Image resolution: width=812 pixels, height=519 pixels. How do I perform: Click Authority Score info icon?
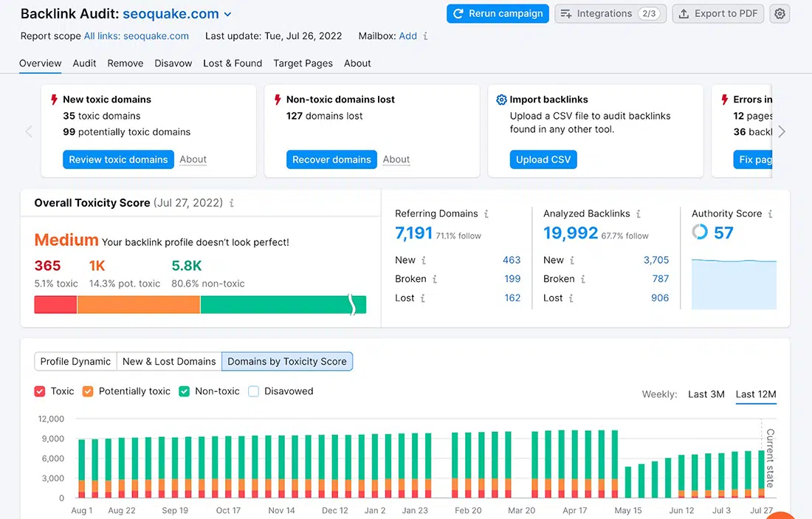click(770, 214)
